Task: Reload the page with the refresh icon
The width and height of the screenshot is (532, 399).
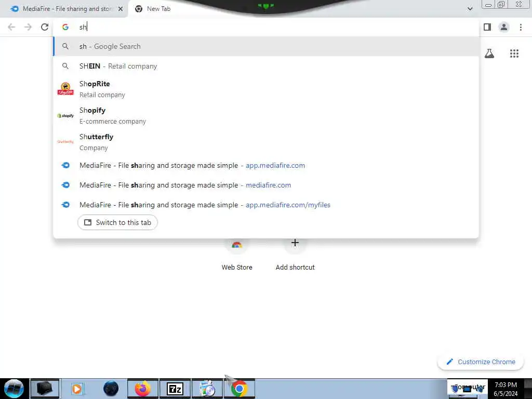Action: pos(45,27)
